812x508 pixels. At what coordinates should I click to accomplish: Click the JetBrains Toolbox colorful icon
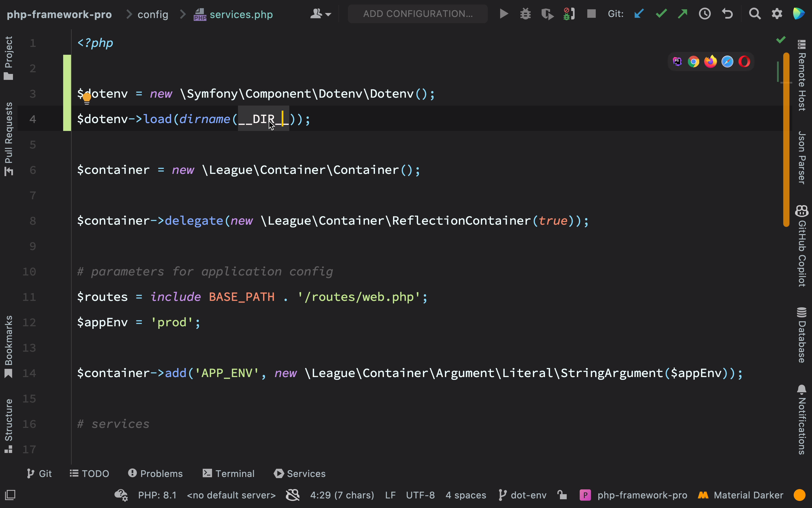pos(799,14)
